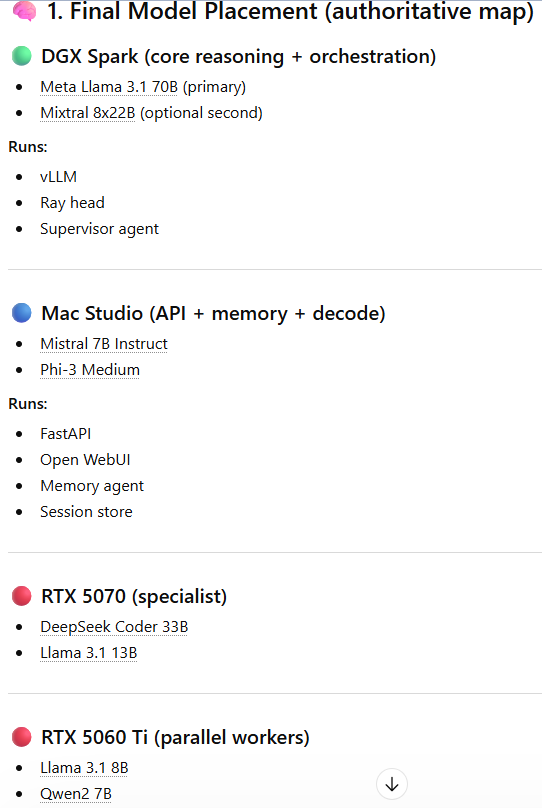Open the DeepSeek Coder 33B link
Viewport: 542px width, 808px height.
[x=114, y=627]
